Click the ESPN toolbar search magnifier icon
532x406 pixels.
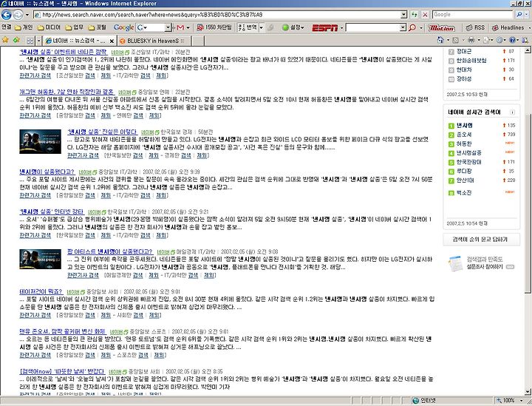pyautogui.click(x=412, y=28)
